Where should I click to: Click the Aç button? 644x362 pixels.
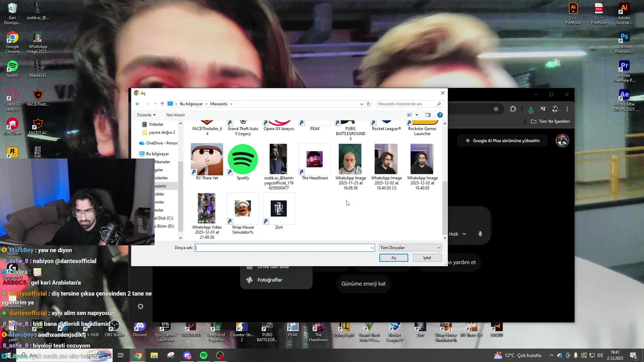click(393, 258)
